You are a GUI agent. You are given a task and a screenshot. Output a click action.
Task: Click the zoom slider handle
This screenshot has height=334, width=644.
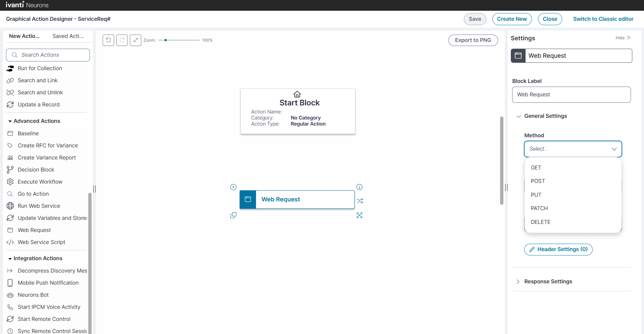[x=166, y=40]
